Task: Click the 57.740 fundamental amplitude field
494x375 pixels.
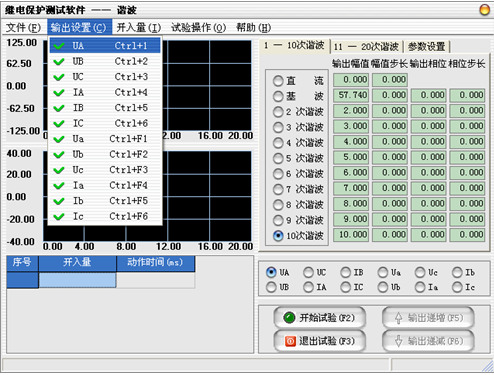Action: click(351, 95)
